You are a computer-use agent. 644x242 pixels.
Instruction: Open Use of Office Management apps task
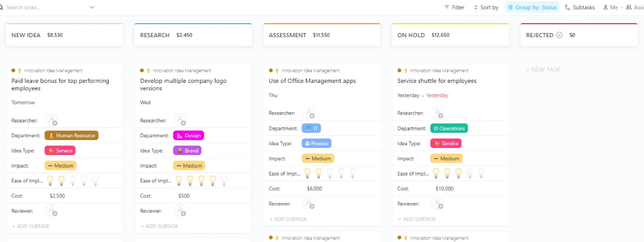[x=312, y=81]
